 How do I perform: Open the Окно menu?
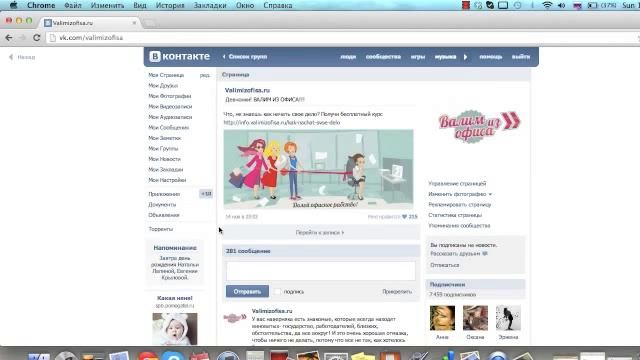(245, 5)
